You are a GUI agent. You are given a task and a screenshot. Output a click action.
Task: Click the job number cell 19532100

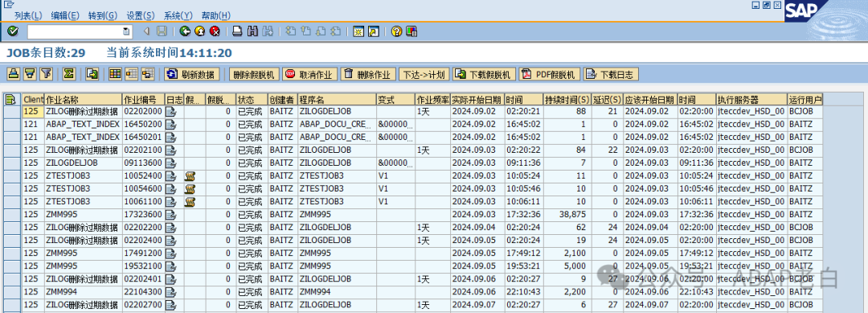[143, 266]
